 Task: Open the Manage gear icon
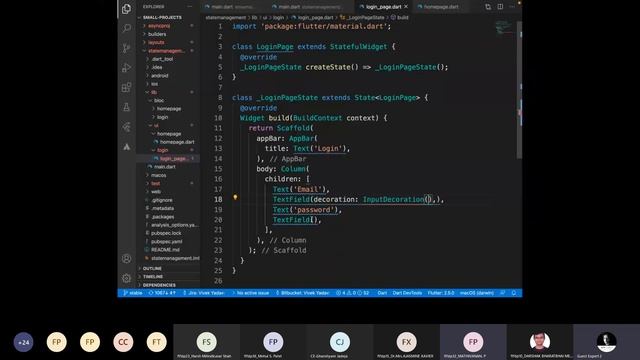click(x=127, y=278)
